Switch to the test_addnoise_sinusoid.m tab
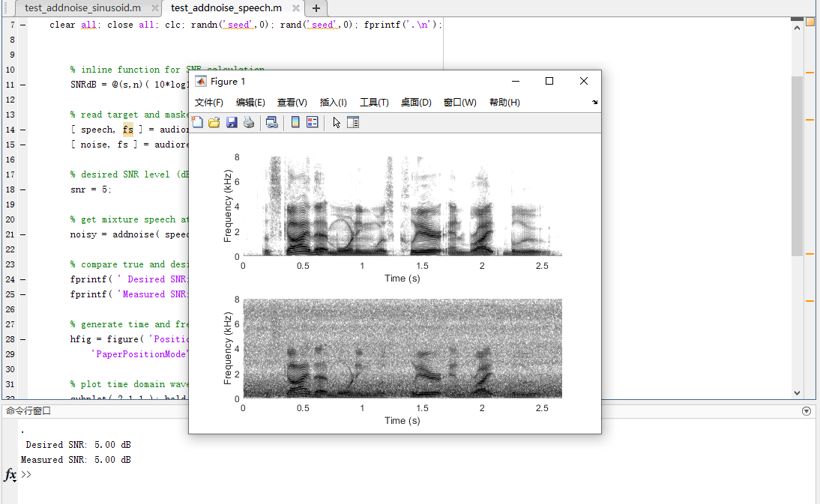Screen dimensions: 820x504 tap(82, 7)
